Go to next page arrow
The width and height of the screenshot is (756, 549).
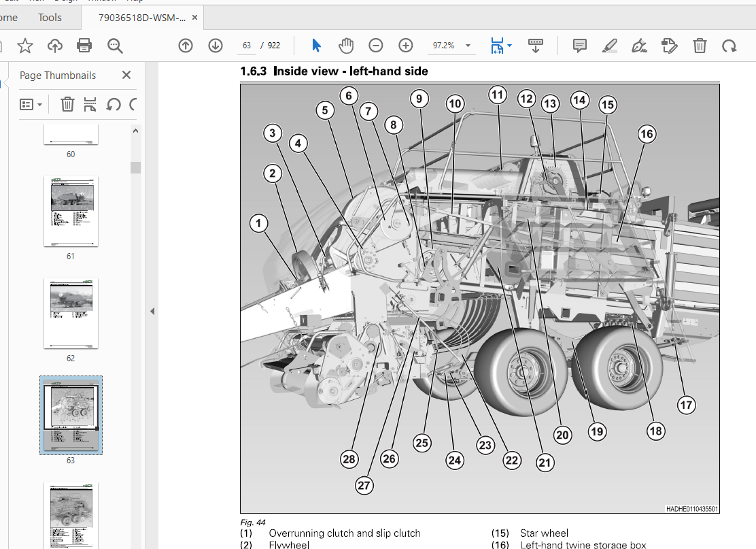pyautogui.click(x=216, y=46)
